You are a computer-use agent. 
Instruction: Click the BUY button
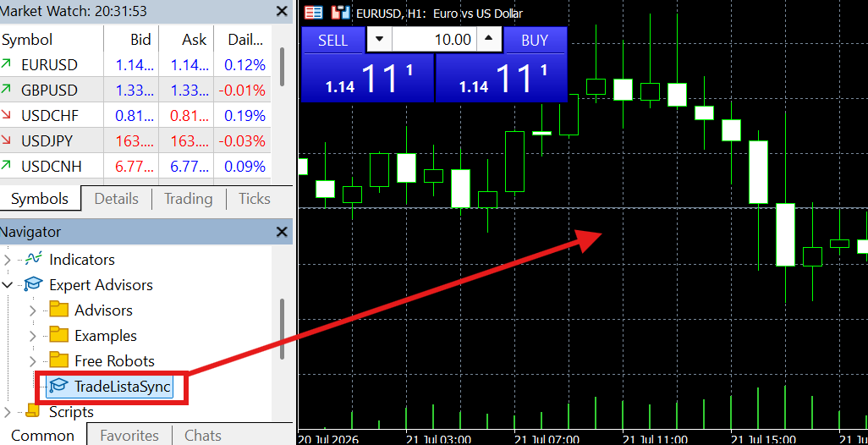point(535,40)
